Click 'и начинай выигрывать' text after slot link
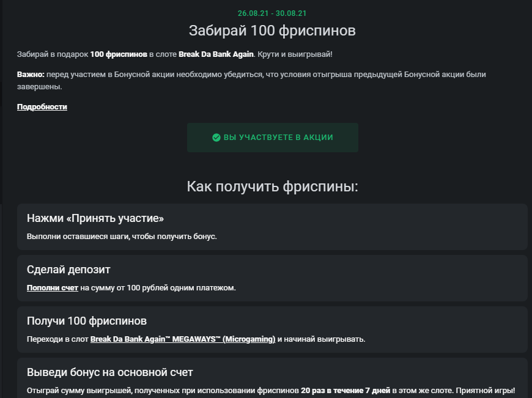Image resolution: width=532 pixels, height=398 pixels. pyautogui.click(x=321, y=339)
